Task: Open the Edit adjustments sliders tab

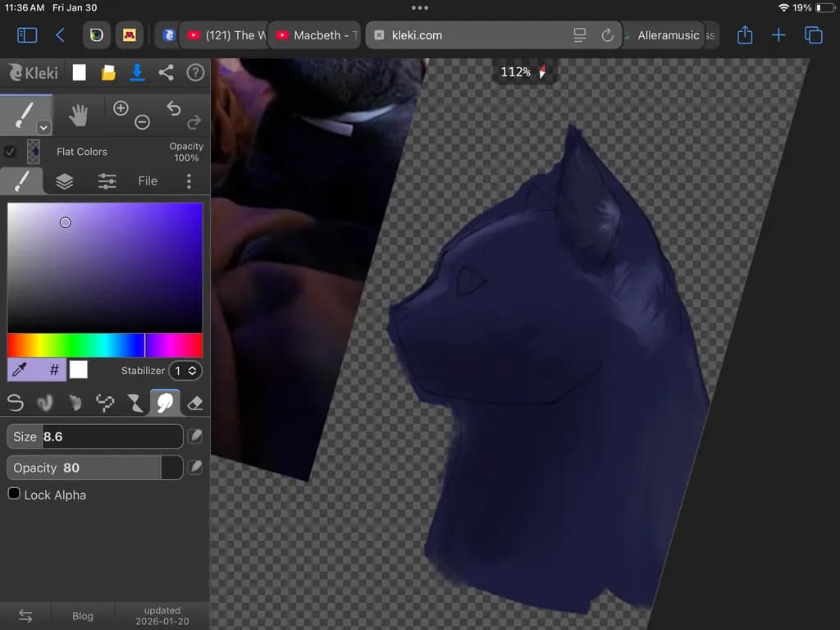Action: [x=107, y=181]
